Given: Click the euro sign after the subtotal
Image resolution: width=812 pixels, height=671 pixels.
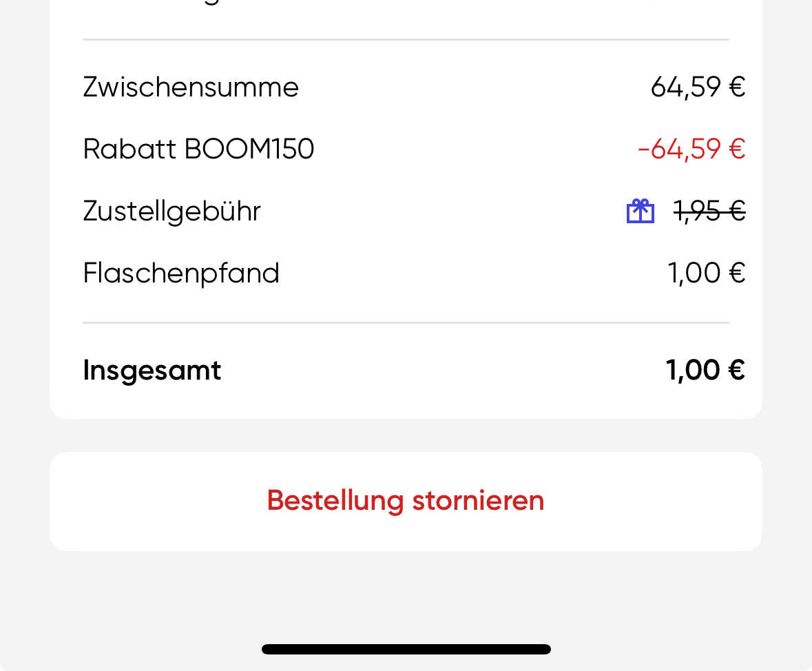Looking at the screenshot, I should click(737, 87).
